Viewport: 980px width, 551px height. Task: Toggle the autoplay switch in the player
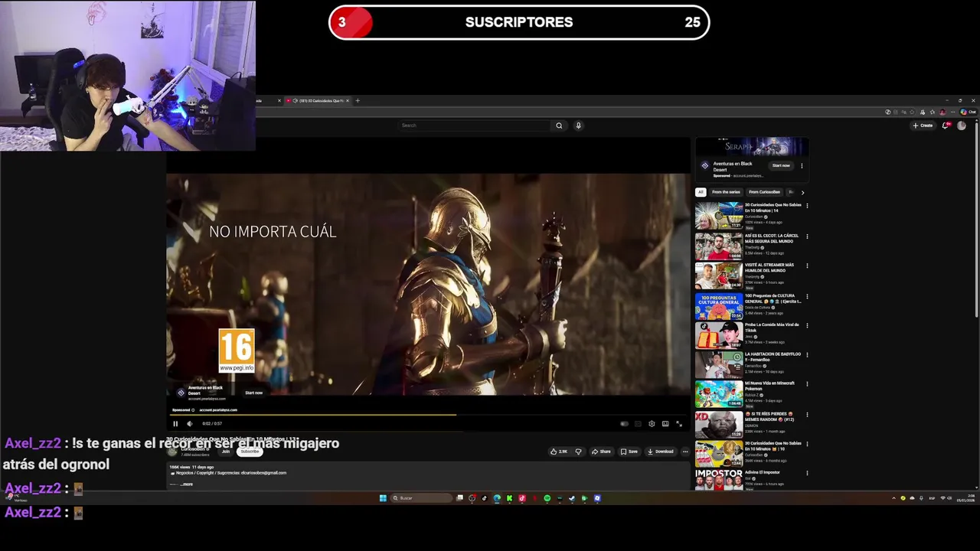[x=624, y=423]
